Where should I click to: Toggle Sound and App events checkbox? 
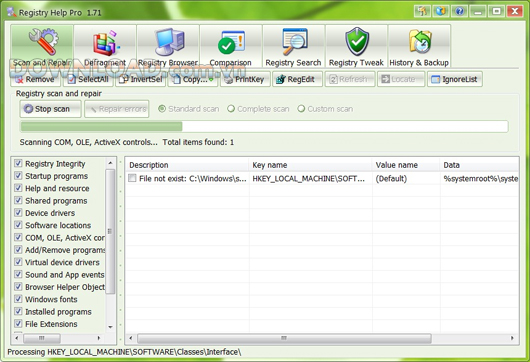coord(18,274)
